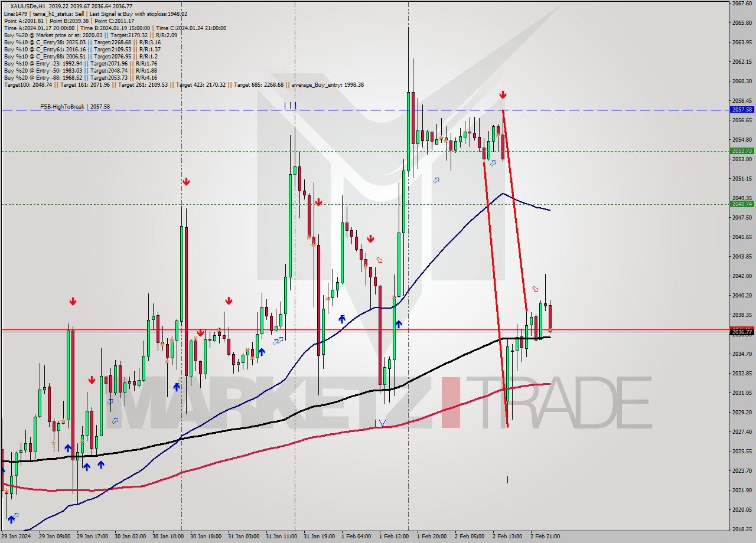Select the green 2048.74 price tag
The width and height of the screenshot is (756, 543).
(x=742, y=204)
